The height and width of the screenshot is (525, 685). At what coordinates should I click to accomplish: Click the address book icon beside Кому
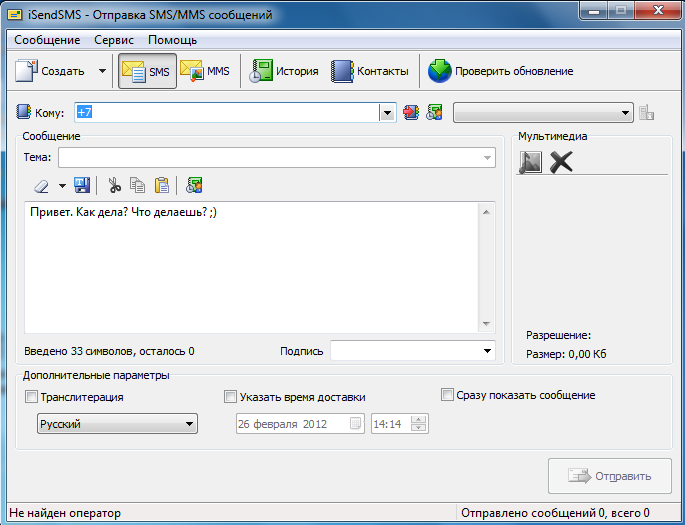tap(24, 112)
